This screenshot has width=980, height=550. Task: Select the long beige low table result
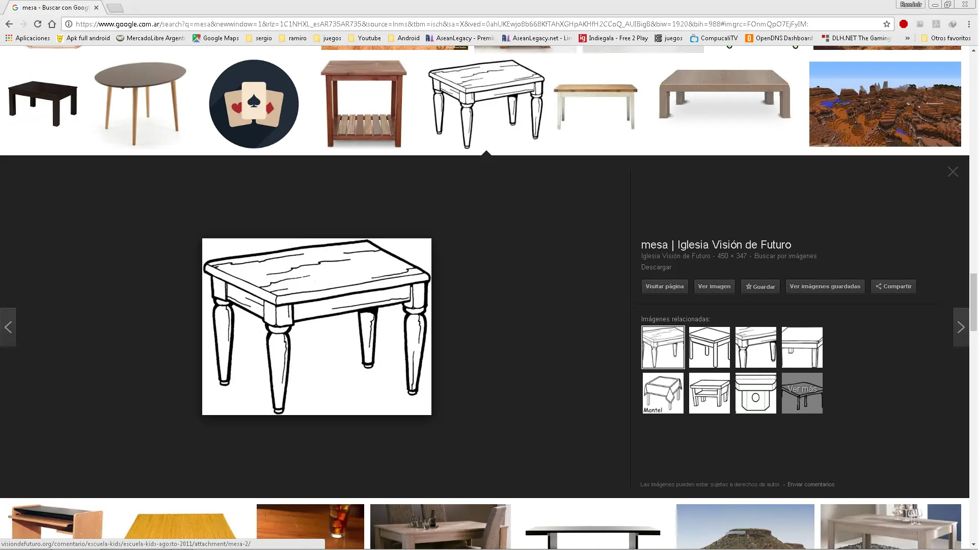click(725, 94)
